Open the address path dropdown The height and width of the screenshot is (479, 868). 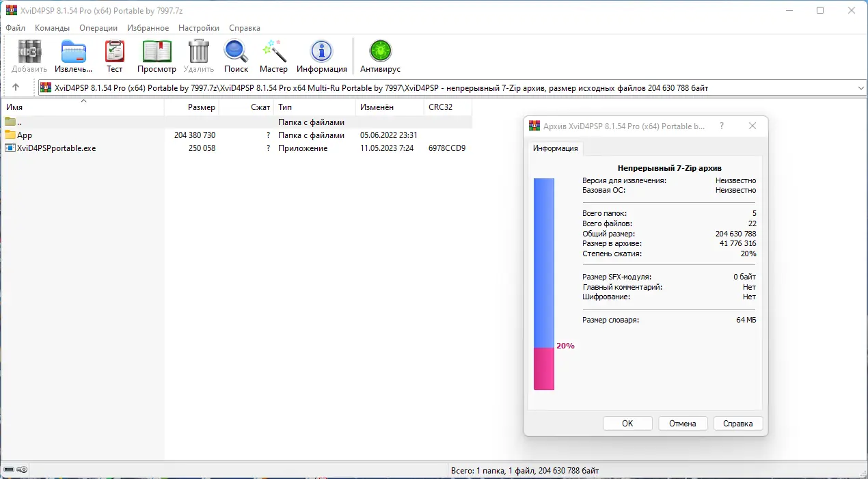(860, 87)
